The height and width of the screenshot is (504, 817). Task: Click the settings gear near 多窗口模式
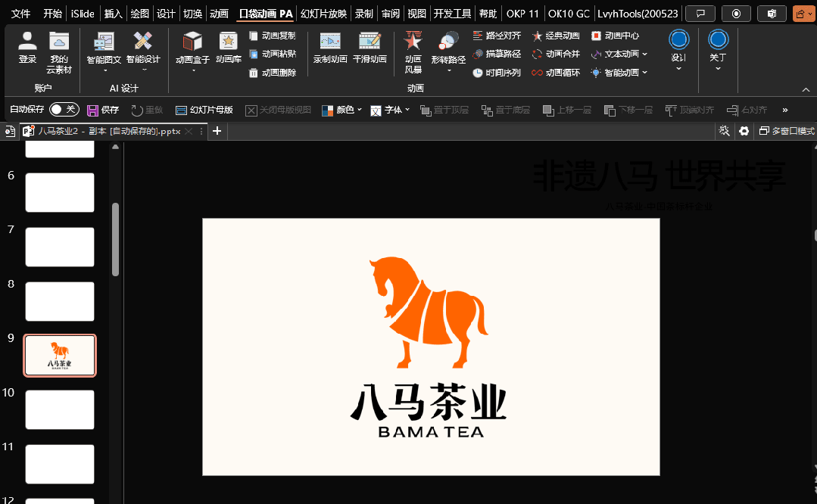point(744,131)
